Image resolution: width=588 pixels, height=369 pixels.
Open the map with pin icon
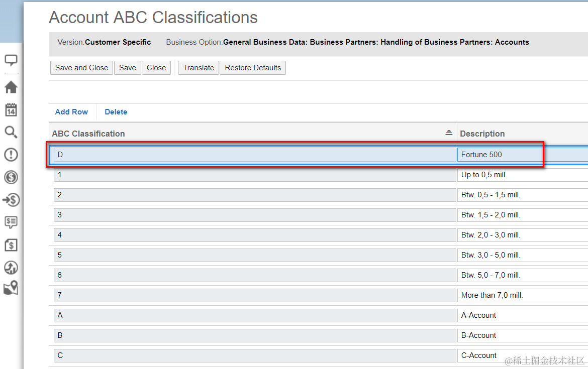(x=11, y=288)
